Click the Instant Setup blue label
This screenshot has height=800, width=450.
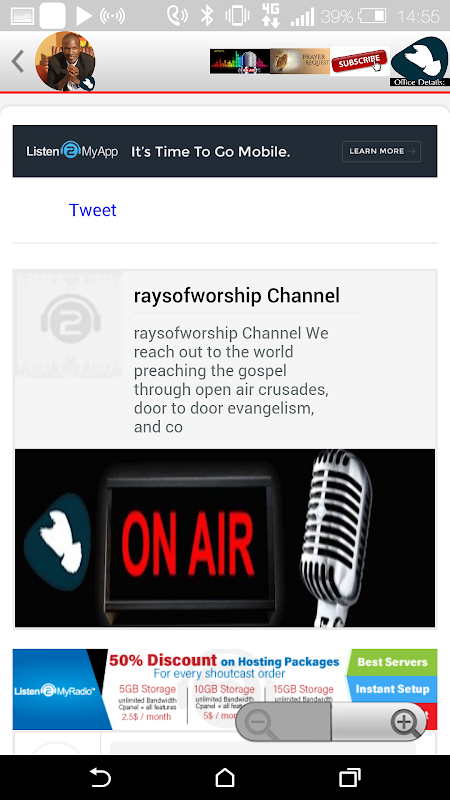tap(392, 689)
